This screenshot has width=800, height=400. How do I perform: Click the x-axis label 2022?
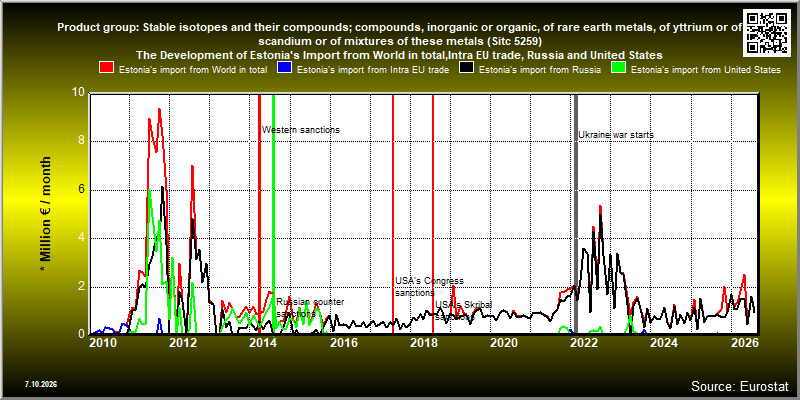click(583, 343)
